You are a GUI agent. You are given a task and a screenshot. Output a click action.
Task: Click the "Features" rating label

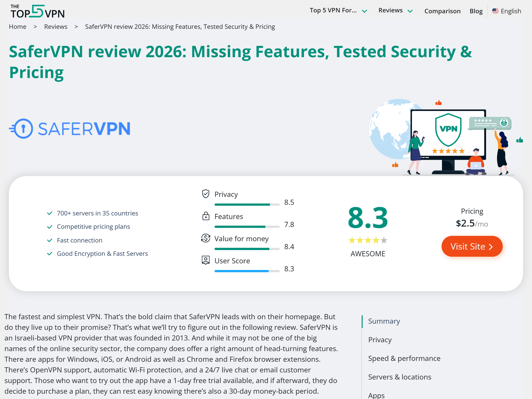229,216
